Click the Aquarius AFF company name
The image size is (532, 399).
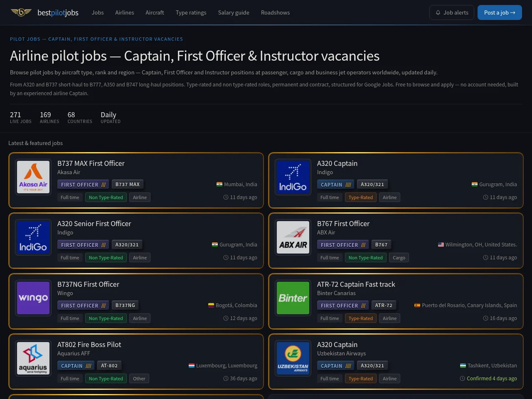pyautogui.click(x=74, y=353)
